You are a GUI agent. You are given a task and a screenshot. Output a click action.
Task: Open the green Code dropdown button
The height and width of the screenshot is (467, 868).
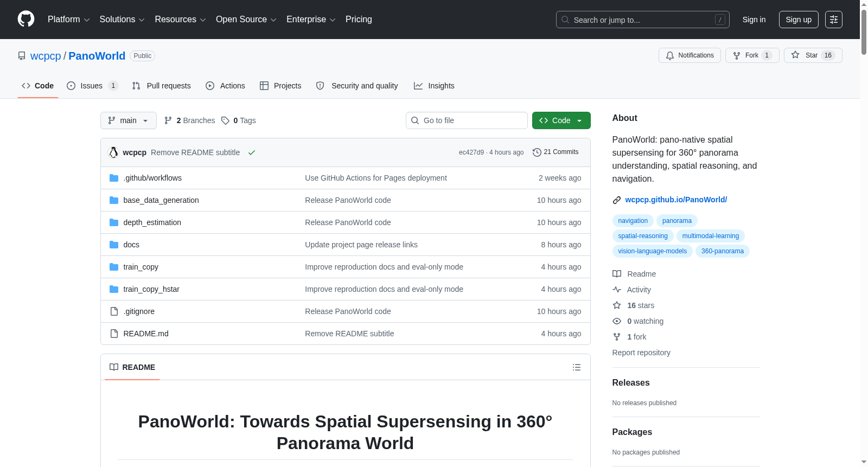click(561, 120)
